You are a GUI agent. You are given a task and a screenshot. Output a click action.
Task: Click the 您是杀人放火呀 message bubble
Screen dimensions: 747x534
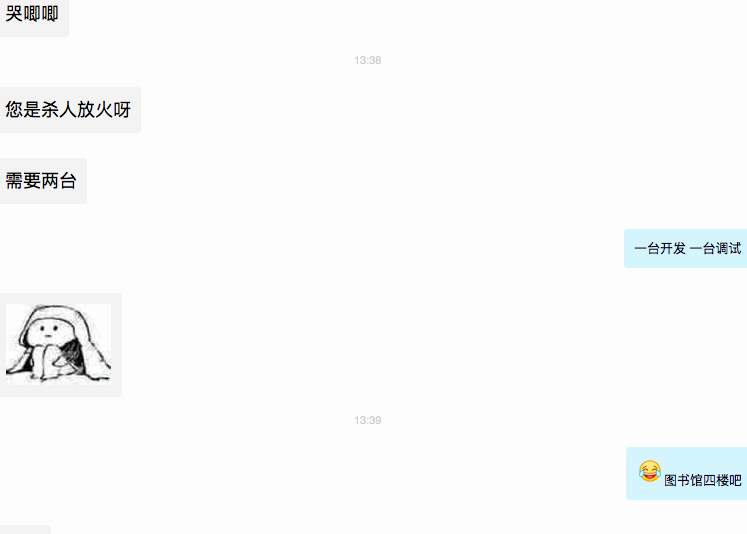(70, 110)
